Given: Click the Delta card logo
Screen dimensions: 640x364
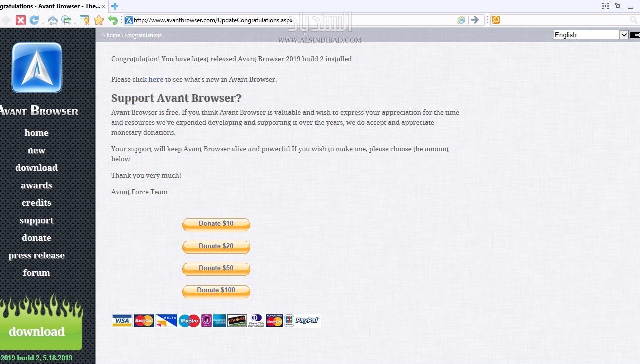Looking at the screenshot, I should point(166,321).
